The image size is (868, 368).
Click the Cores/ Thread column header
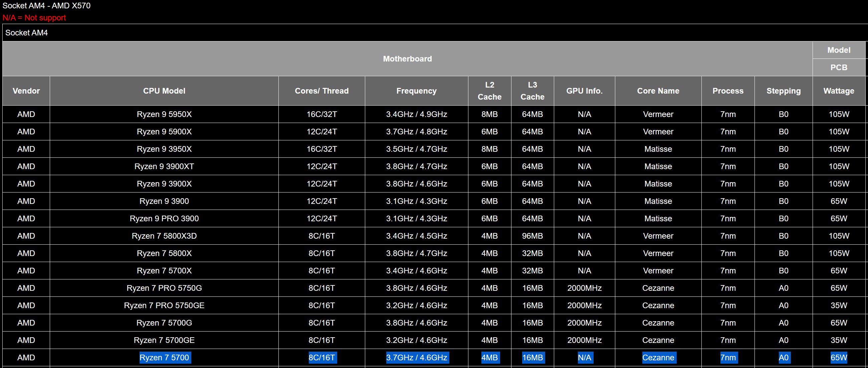pyautogui.click(x=322, y=91)
